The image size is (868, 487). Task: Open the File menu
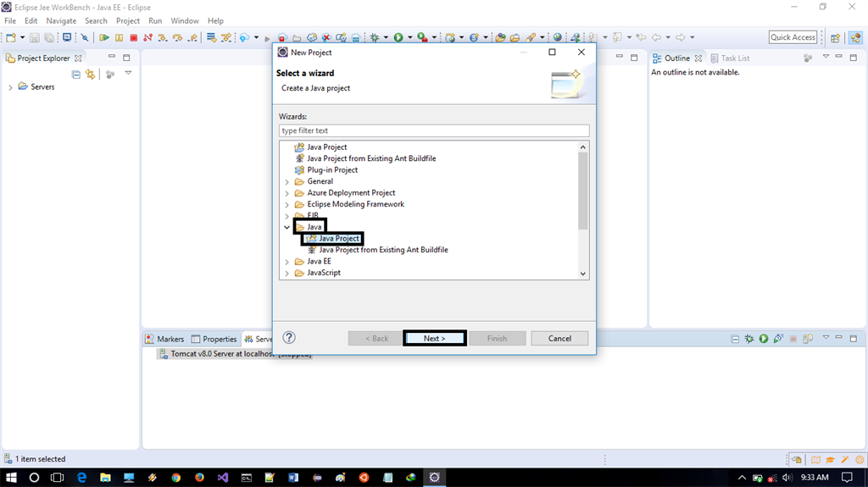10,21
